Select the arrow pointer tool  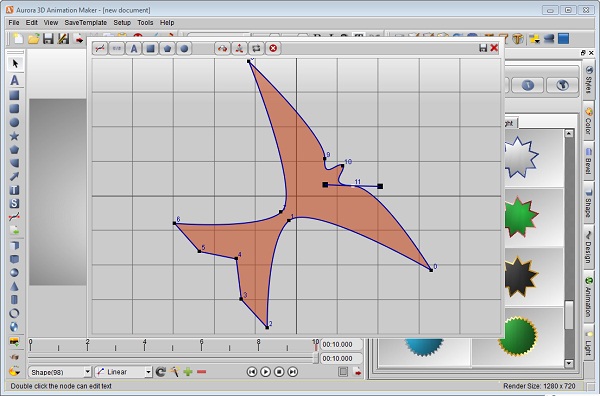[15, 64]
